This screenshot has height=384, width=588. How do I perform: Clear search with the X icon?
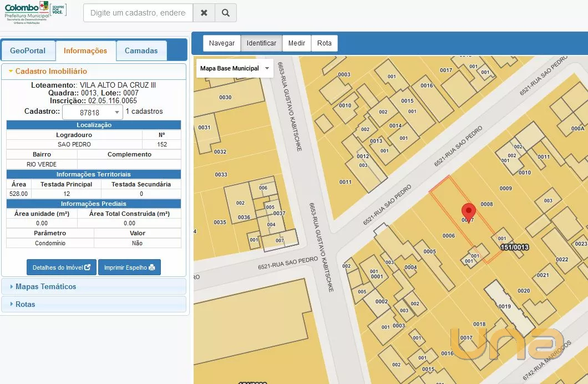204,13
